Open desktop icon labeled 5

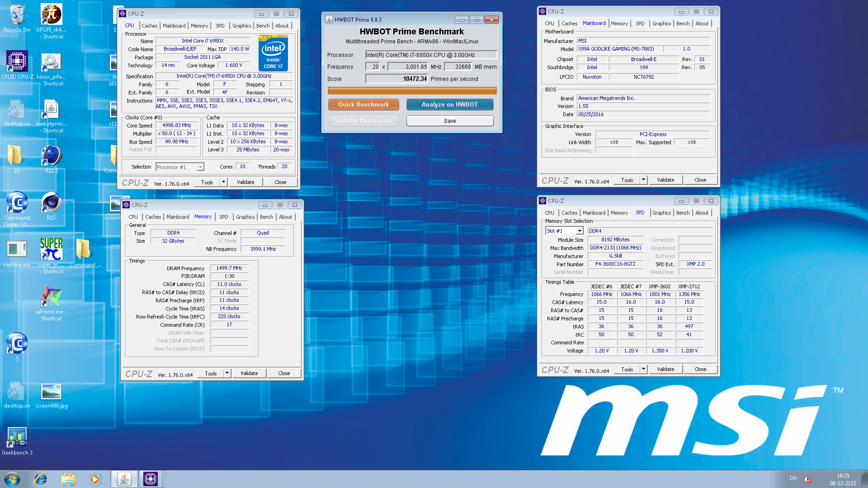tap(17, 347)
